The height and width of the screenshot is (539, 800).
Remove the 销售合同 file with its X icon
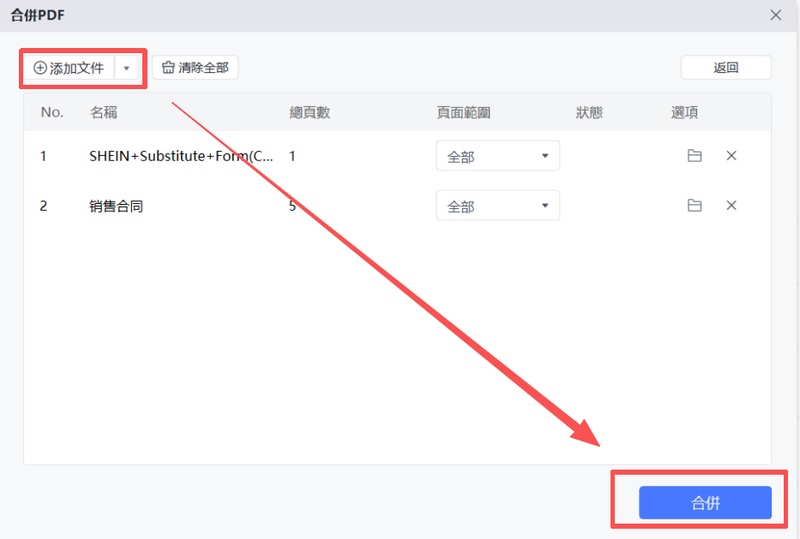point(731,206)
